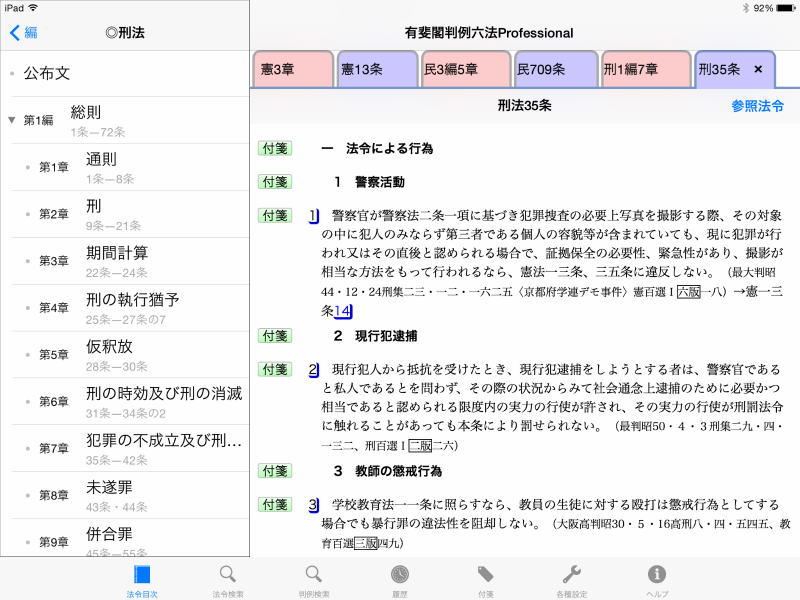Tap the heading 1 警察活動
Screen dimensions: 800x600
(x=369, y=182)
